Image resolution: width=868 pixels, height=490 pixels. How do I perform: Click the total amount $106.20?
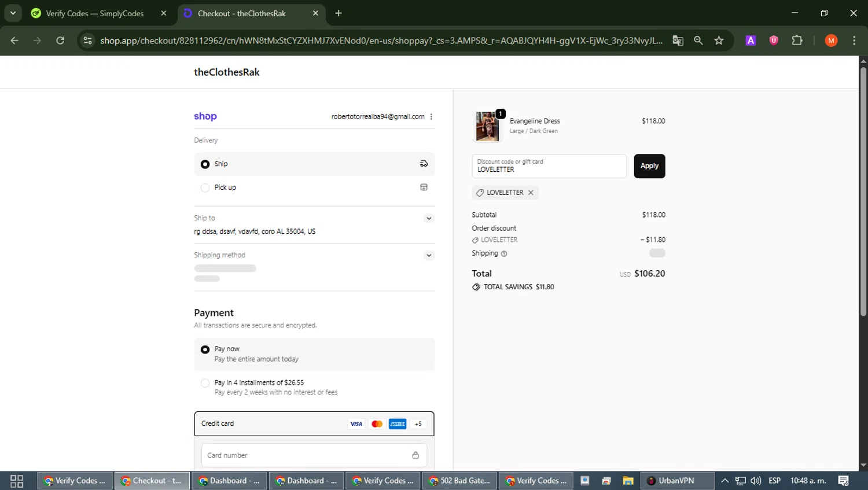click(x=649, y=274)
